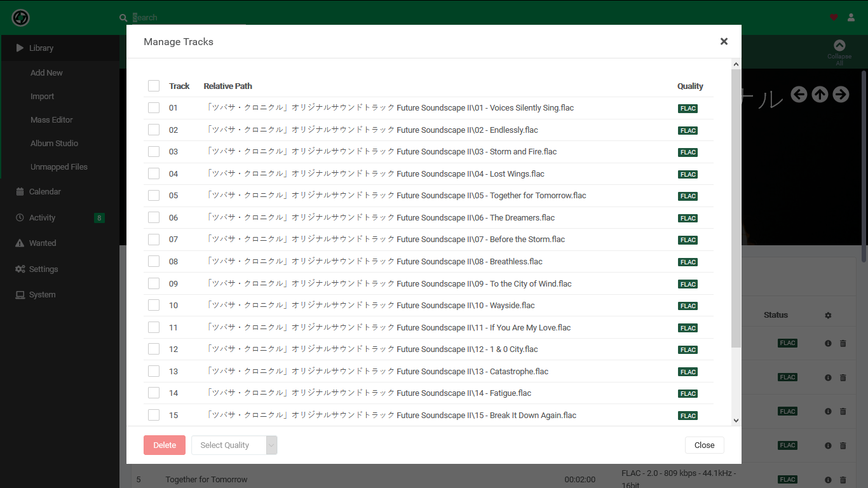Click the heart donate icon

tap(834, 18)
